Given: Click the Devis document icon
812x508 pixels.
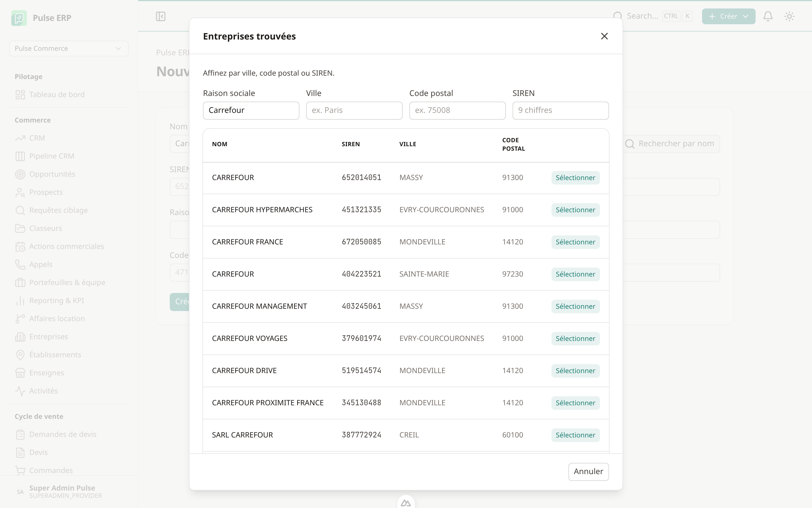Looking at the screenshot, I should pyautogui.click(x=20, y=453).
